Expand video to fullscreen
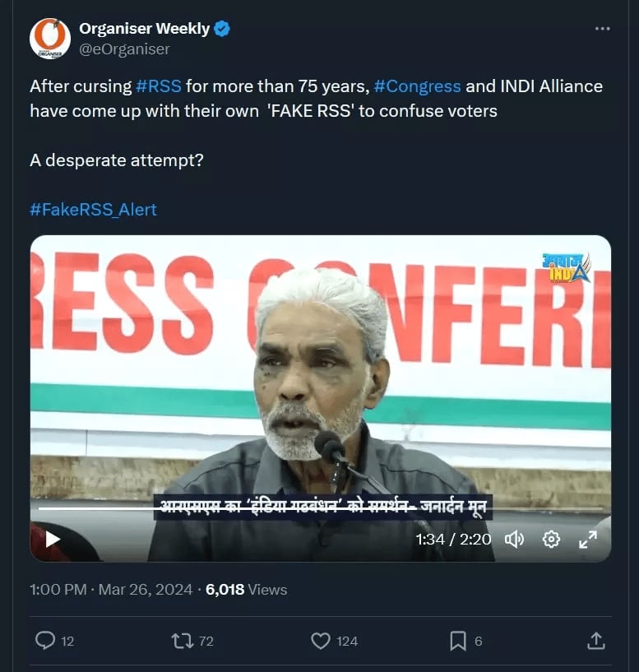 pyautogui.click(x=588, y=540)
